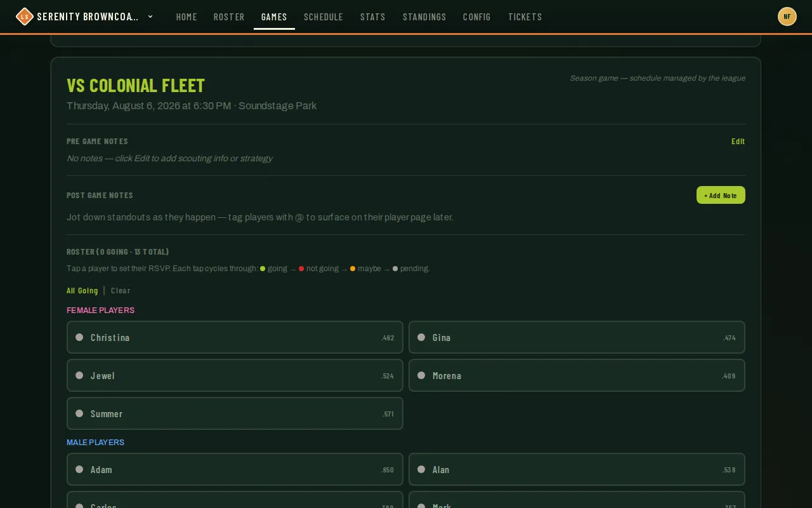Click the + Add Note button
Screen dimensions: 812x508
pyautogui.click(x=721, y=195)
